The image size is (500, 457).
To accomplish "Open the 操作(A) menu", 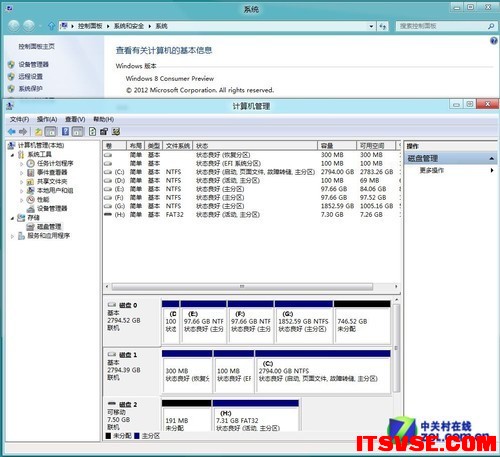I will coord(47,119).
